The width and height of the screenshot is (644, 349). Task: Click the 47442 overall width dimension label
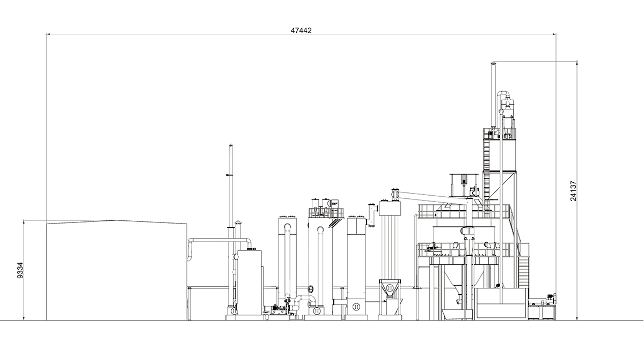301,31
